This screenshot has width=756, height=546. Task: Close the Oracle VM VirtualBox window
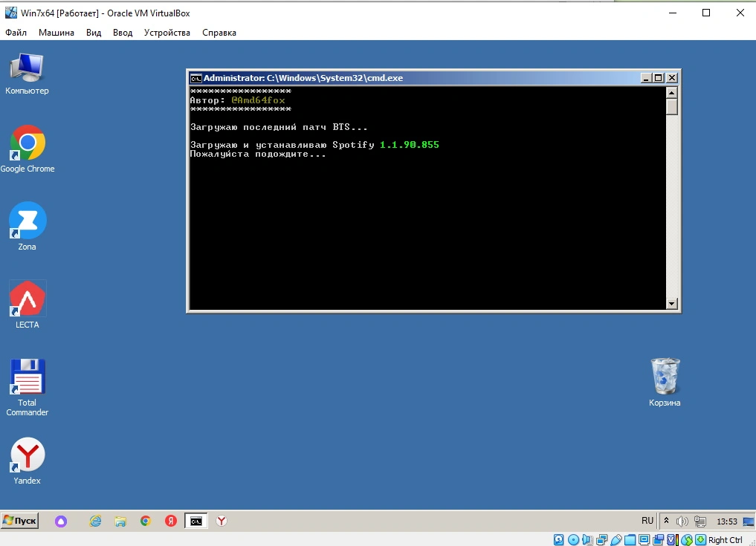pyautogui.click(x=740, y=13)
